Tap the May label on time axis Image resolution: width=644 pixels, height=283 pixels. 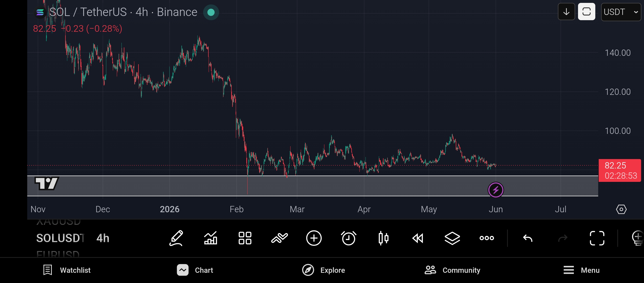point(429,209)
